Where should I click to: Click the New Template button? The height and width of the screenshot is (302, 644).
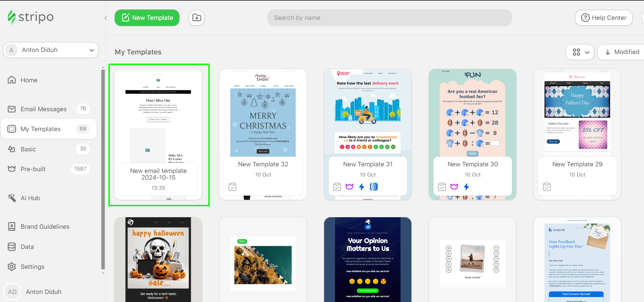[x=147, y=18]
